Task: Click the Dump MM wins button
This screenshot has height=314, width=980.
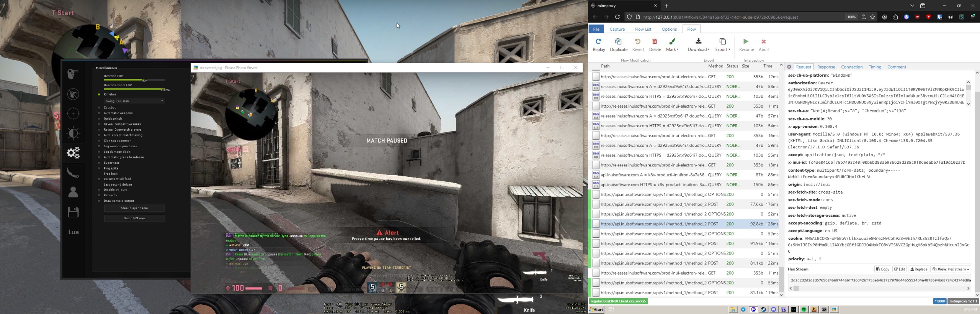Action: pyautogui.click(x=134, y=218)
